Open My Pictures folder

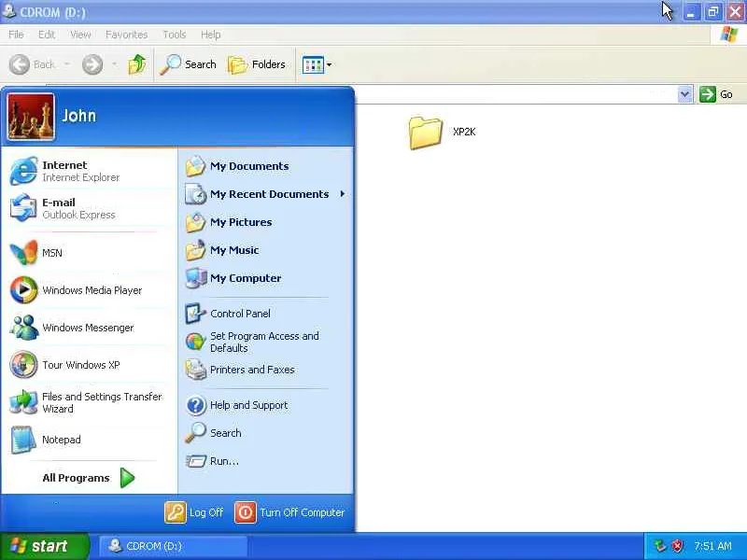(x=266, y=222)
